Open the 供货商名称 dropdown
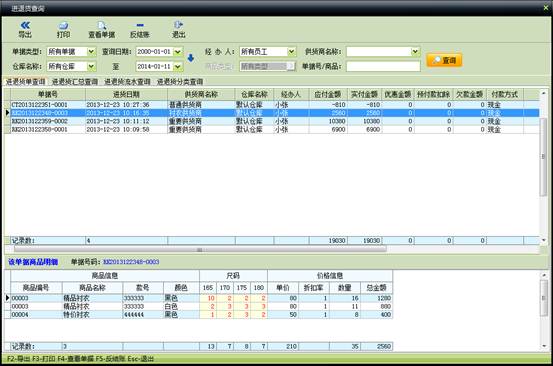 [415, 52]
